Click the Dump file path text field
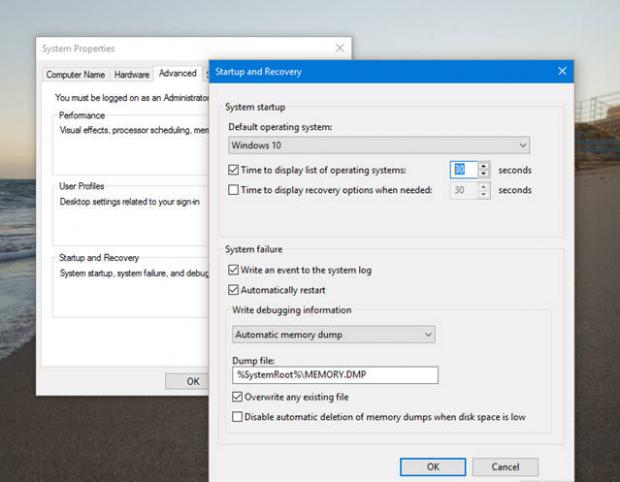The image size is (620, 482). point(335,375)
